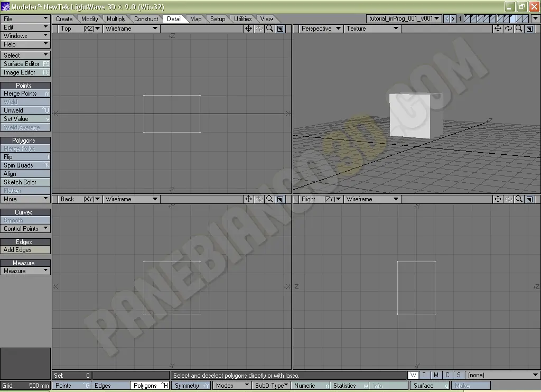The width and height of the screenshot is (541, 392).
Task: Click the pan icon of the Back viewport
Action: (x=248, y=199)
